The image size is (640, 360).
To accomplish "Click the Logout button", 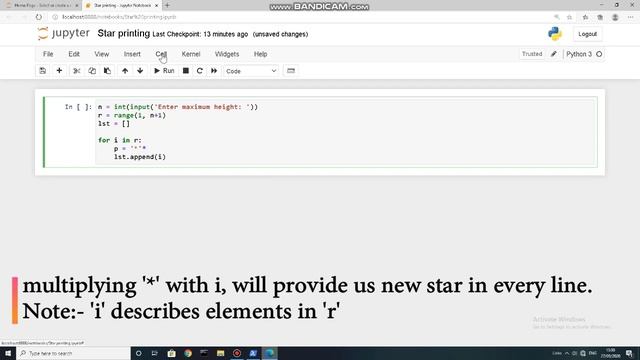I will pyautogui.click(x=587, y=34).
